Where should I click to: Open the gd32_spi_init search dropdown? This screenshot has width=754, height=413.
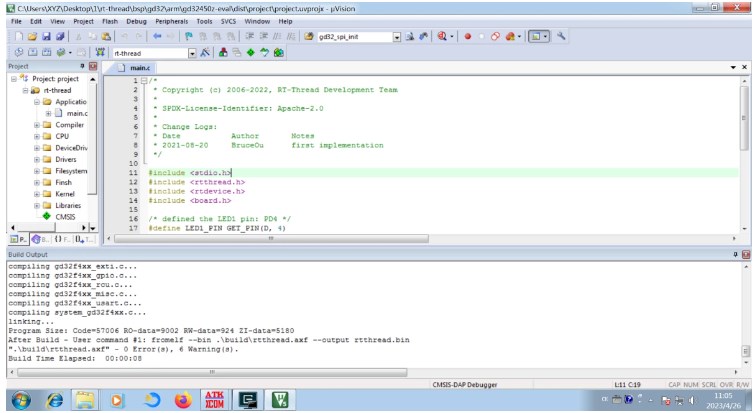coord(397,36)
